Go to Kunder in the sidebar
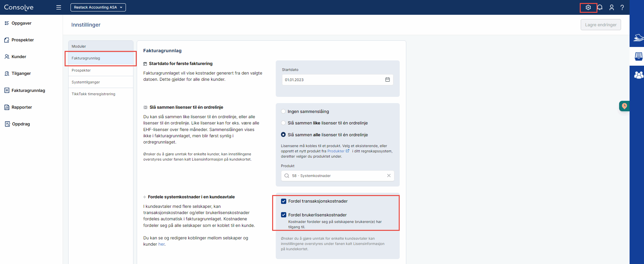Screen dimensions: 644x264 click(x=19, y=56)
